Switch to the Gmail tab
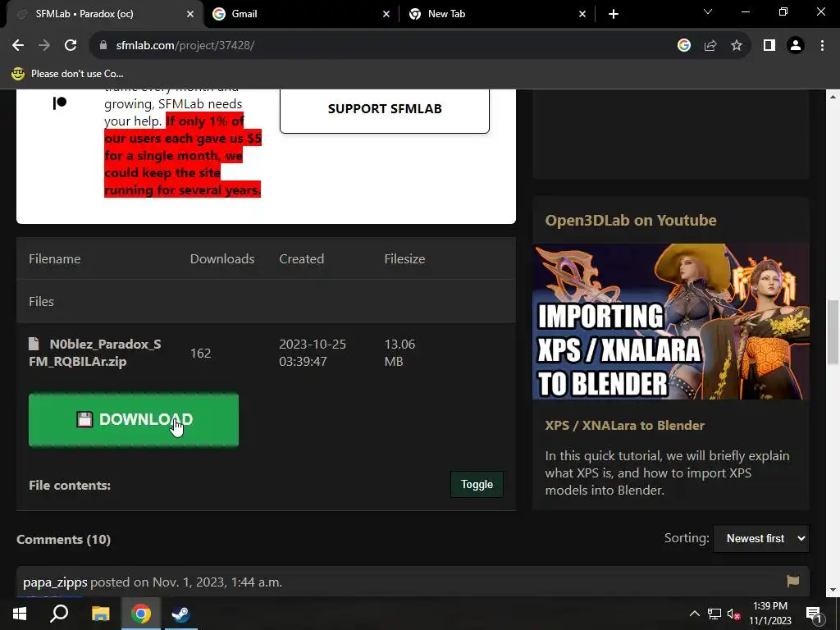 pos(300,14)
